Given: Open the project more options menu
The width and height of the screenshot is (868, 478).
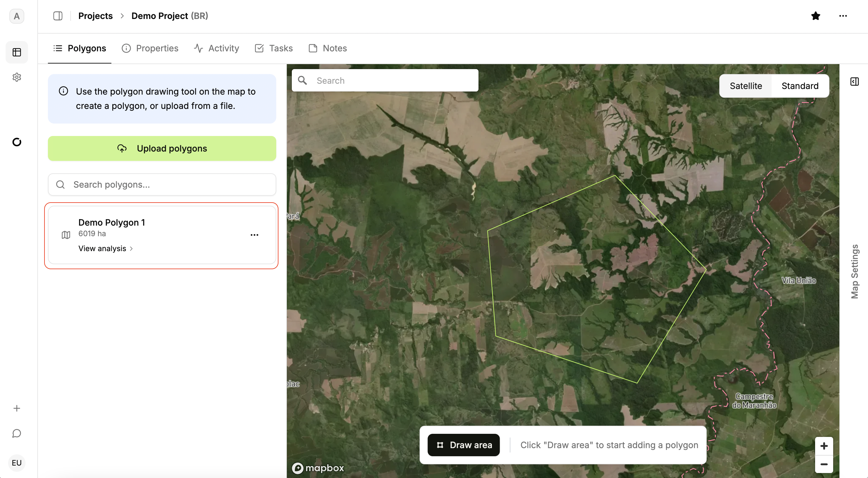Looking at the screenshot, I should click(843, 16).
